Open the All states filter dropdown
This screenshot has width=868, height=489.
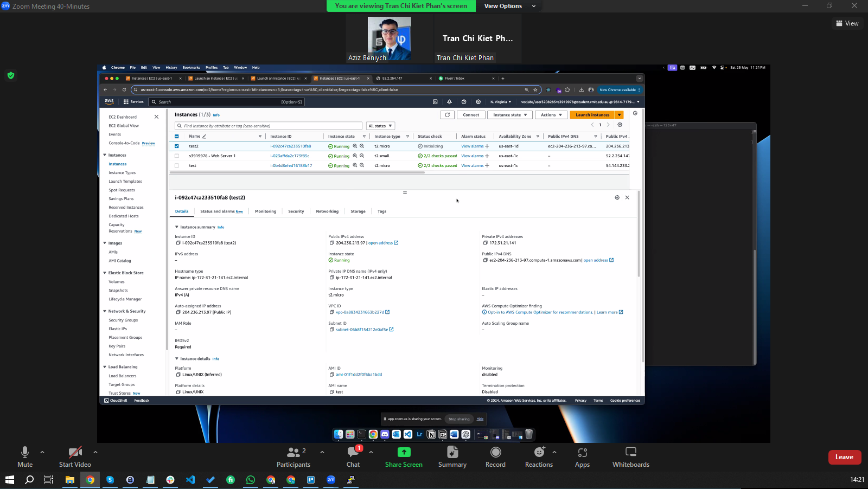[380, 125]
